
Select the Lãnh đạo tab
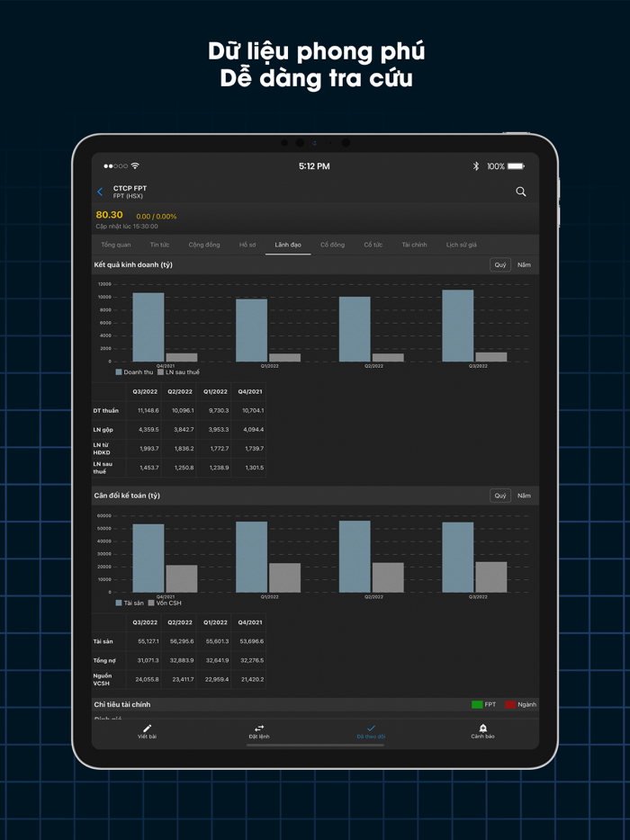click(288, 245)
